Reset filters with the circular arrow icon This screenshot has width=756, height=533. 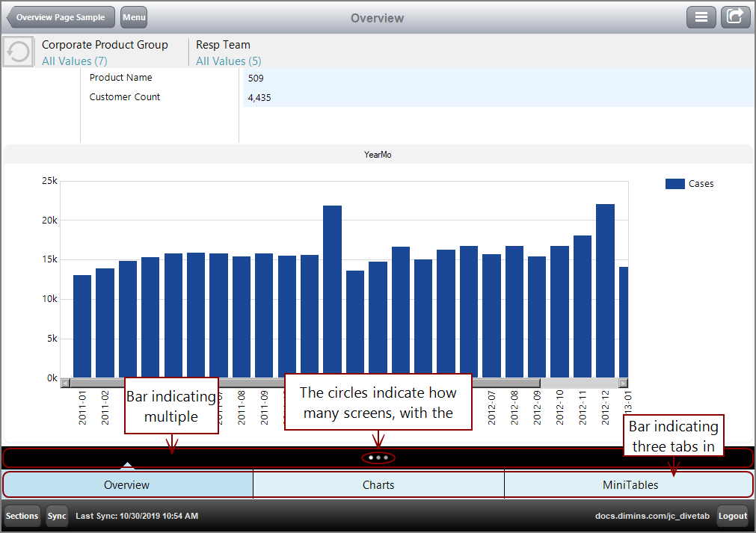pos(16,51)
